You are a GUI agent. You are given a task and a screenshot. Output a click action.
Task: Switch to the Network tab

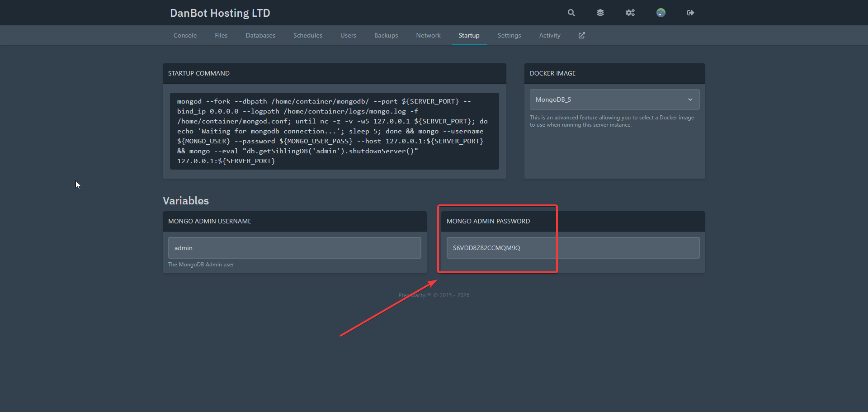coord(428,35)
